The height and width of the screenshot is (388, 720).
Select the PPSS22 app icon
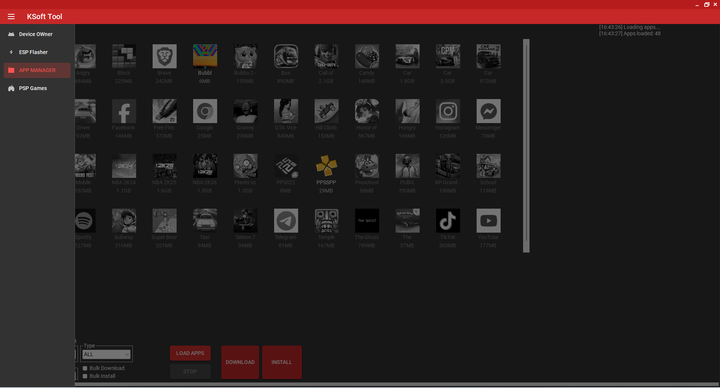286,166
